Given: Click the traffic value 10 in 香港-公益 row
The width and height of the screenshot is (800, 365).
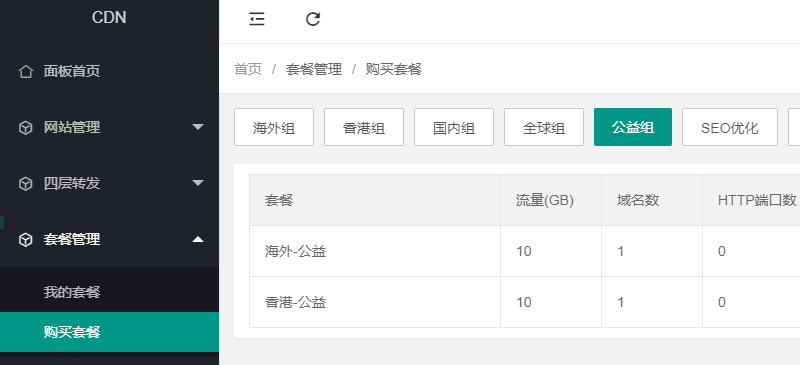Looking at the screenshot, I should pyautogui.click(x=523, y=302).
